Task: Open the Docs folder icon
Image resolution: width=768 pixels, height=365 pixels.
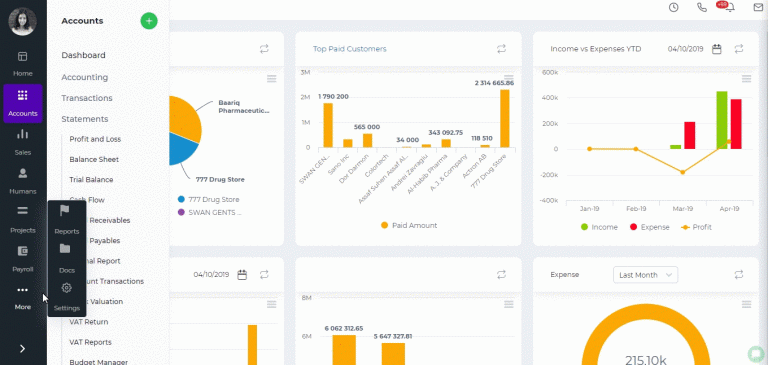Action: 65,249
